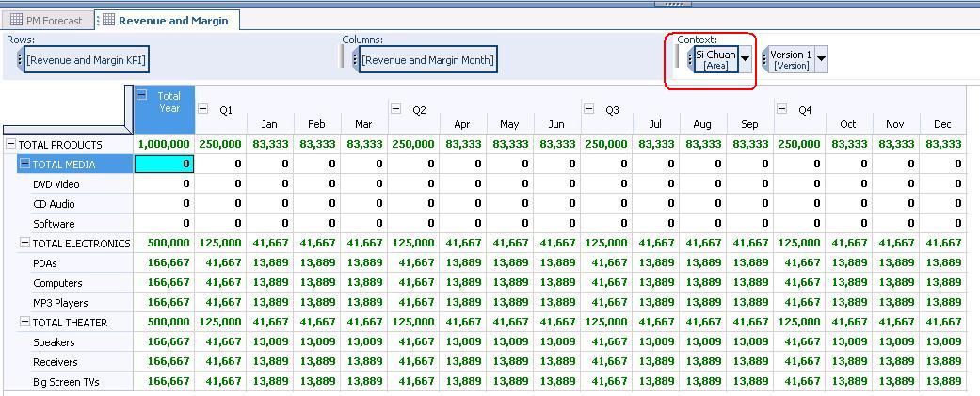The image size is (980, 396).
Task: Select the Revenue and Margin tab
Action: coord(168,20)
